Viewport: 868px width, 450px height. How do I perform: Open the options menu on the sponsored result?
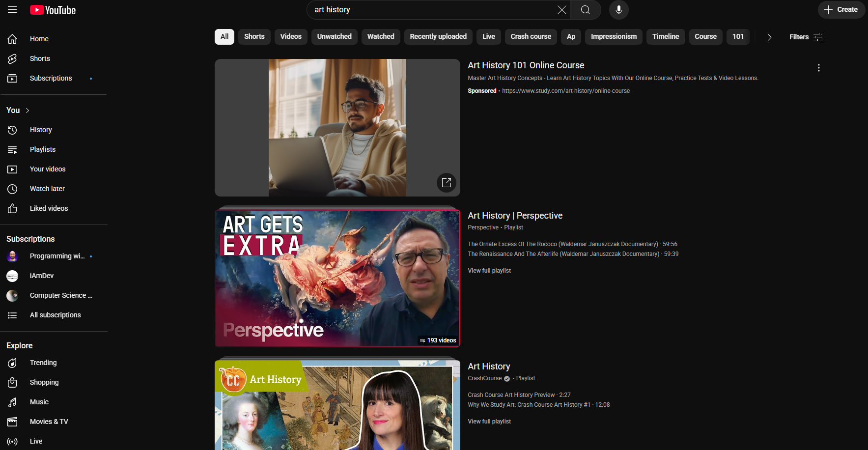819,68
